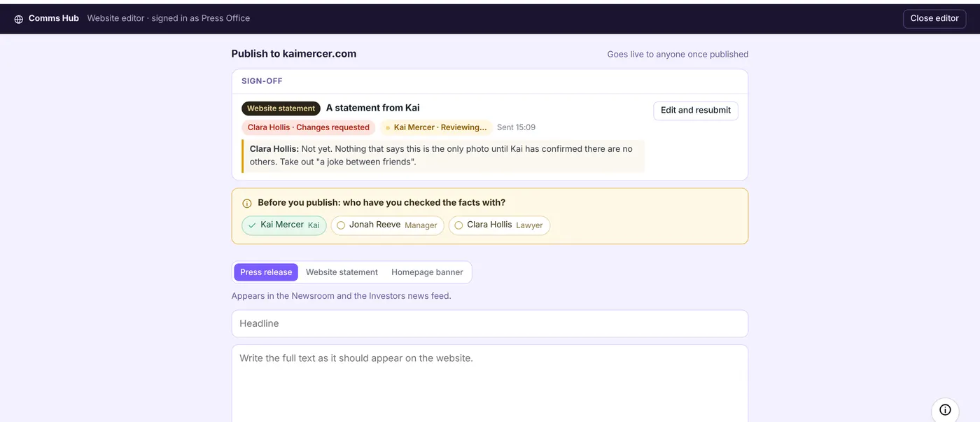
Task: Switch to the Press release tab
Action: (266, 272)
